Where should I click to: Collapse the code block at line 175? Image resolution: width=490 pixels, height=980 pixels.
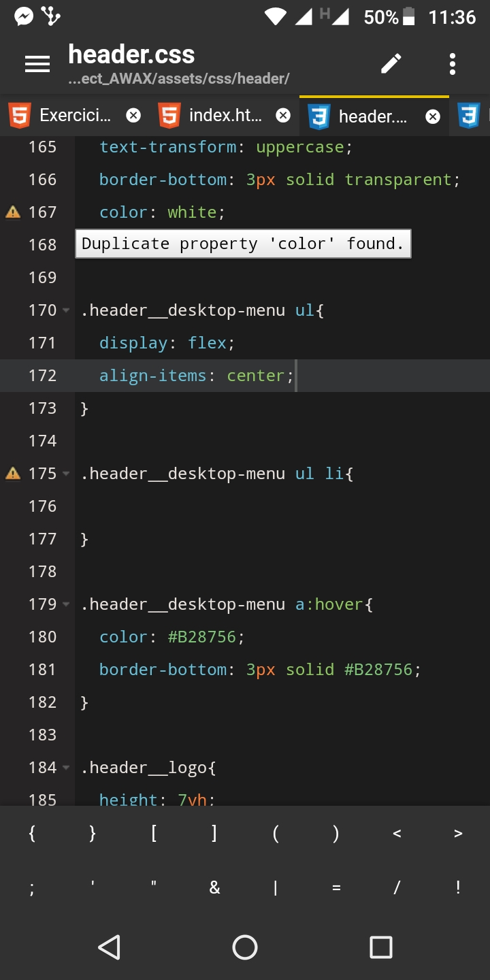click(66, 474)
